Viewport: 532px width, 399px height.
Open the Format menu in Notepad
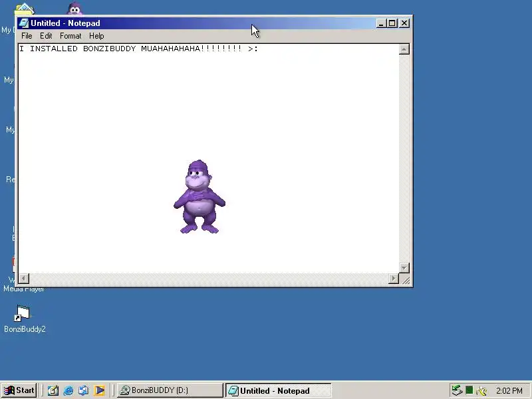[x=70, y=36]
